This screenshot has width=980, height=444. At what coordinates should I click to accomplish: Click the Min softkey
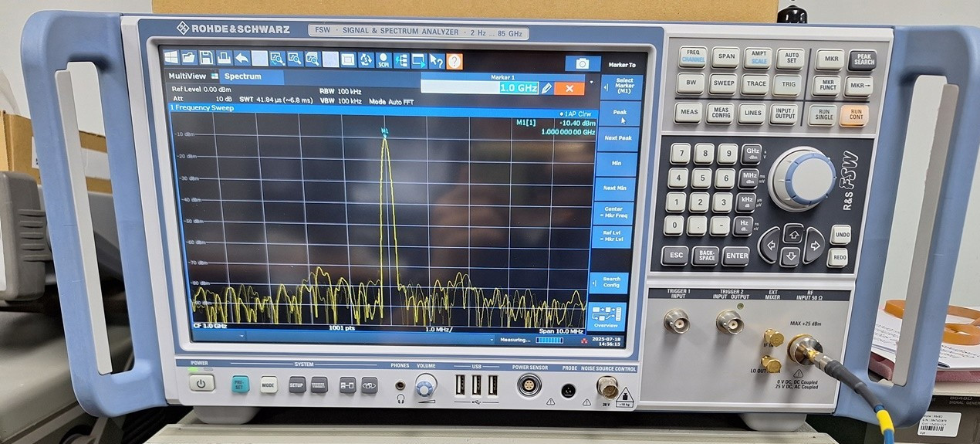coord(616,164)
